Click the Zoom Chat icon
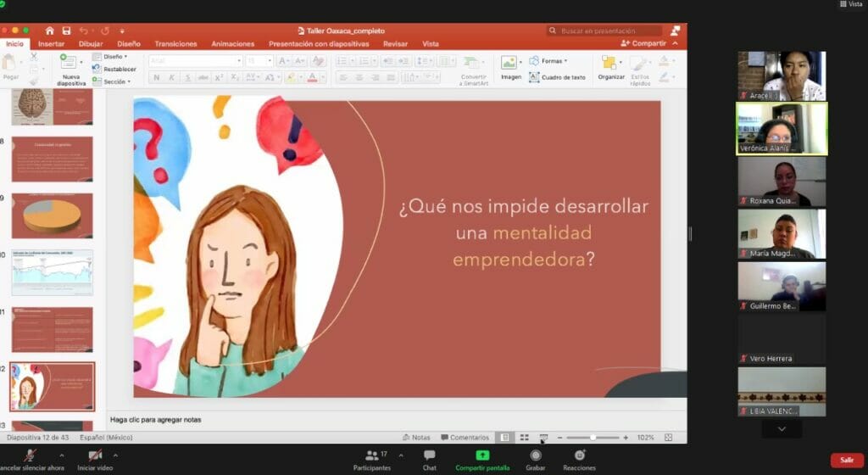868x475 pixels. [x=429, y=455]
